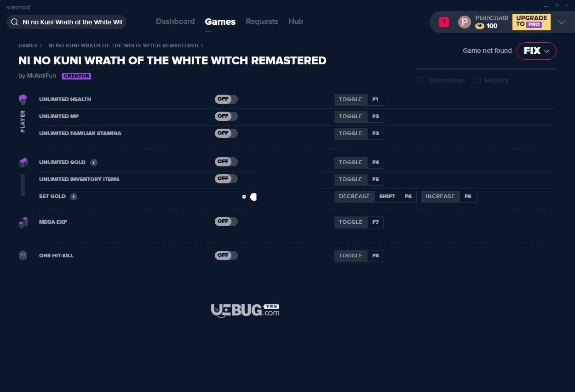Click the Unlimited Health label

[65, 99]
